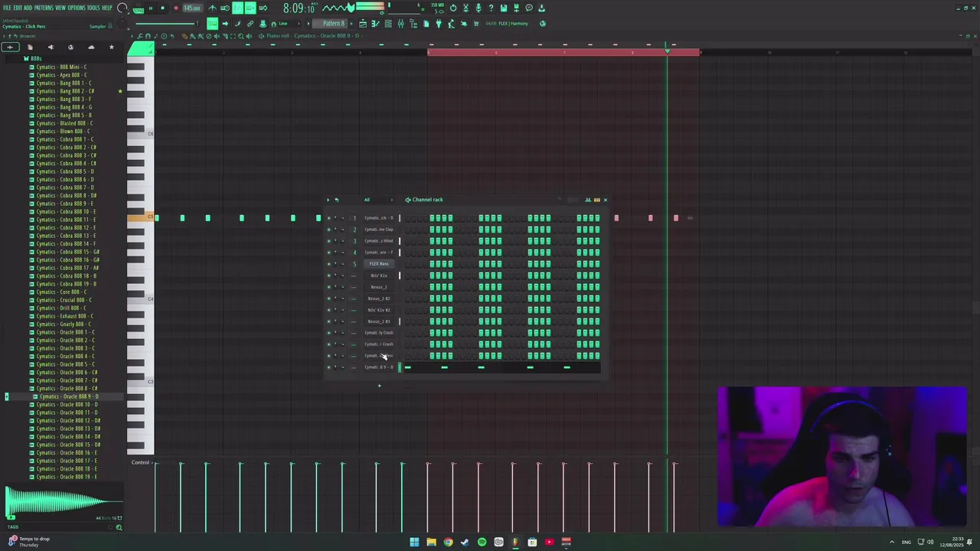Open the Browser tab with all files
Screen dimensions: 980x551
click(11, 47)
